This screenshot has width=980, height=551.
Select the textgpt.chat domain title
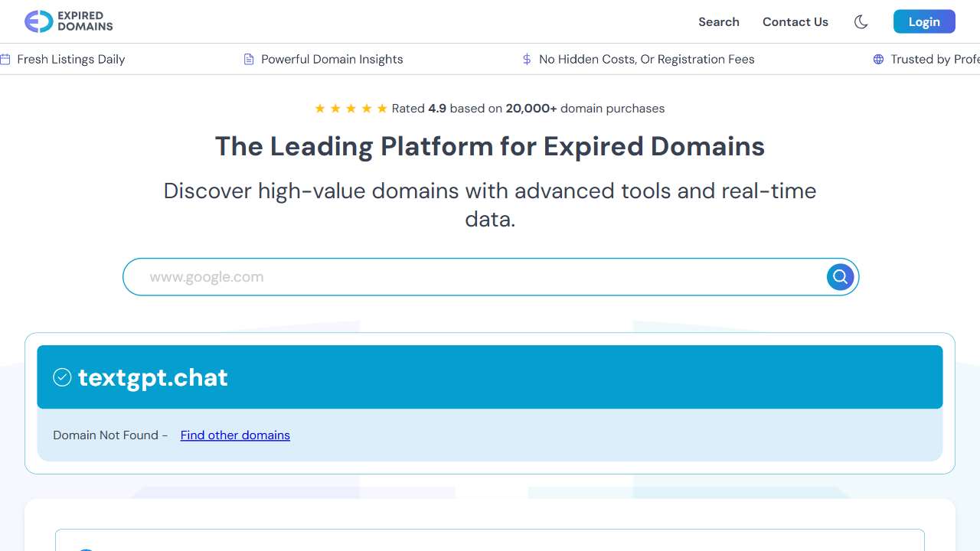(153, 377)
